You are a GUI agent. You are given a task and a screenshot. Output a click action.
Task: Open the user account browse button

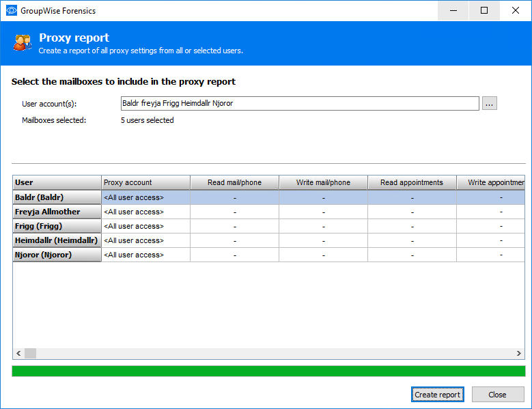click(490, 103)
